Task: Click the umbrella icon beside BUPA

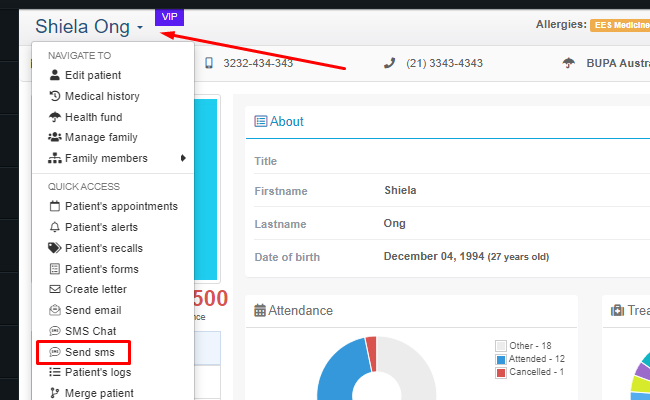Action: coord(569,63)
